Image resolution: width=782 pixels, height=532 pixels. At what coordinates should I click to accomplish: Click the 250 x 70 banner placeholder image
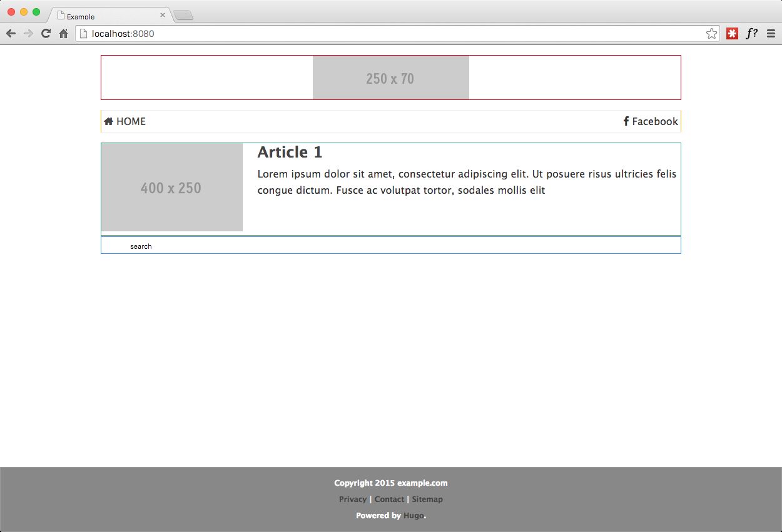point(391,78)
